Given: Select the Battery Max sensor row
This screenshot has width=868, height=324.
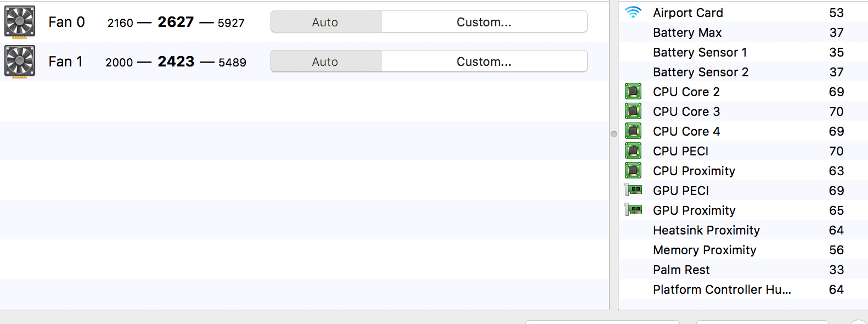Looking at the screenshot, I should coord(743,32).
